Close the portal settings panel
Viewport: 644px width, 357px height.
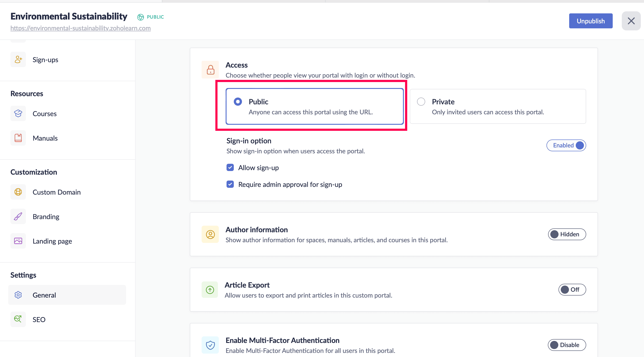pyautogui.click(x=631, y=21)
